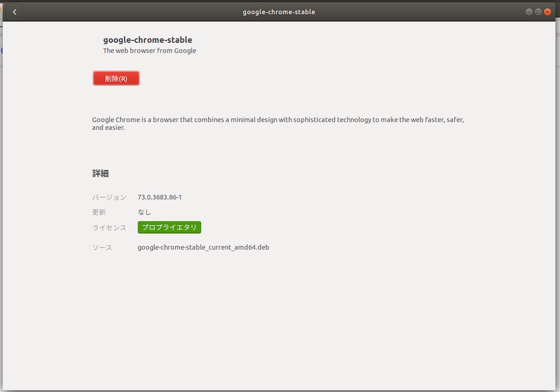Screen dimensions: 560x392
Task: Click the バージョン label
Action: tap(109, 198)
